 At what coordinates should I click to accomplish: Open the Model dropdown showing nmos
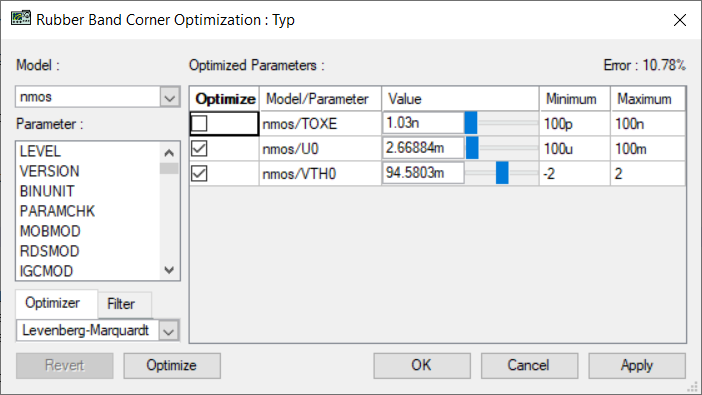pyautogui.click(x=170, y=97)
